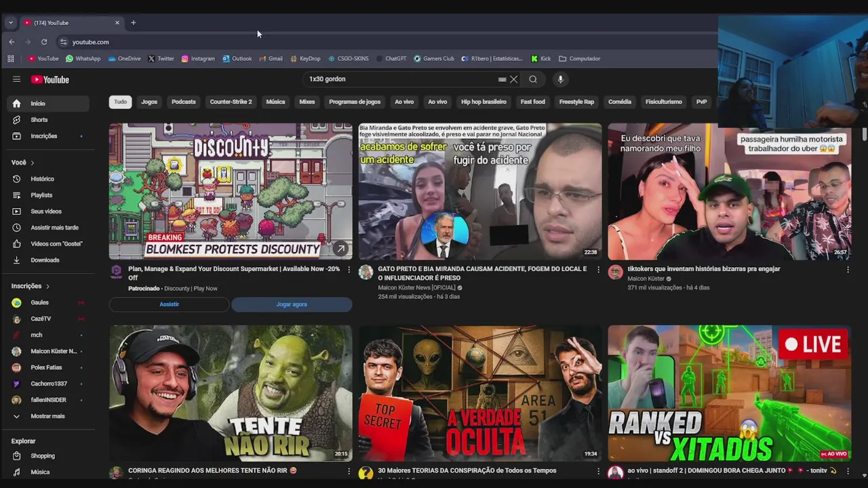The width and height of the screenshot is (868, 488).
Task: Open Inscrições in sidebar
Action: [47, 136]
